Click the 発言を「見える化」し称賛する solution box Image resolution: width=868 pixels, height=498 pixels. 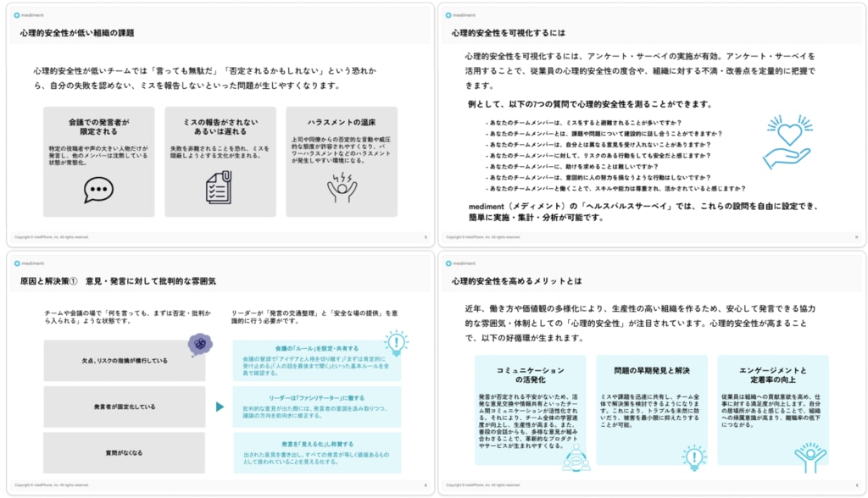coord(316,452)
